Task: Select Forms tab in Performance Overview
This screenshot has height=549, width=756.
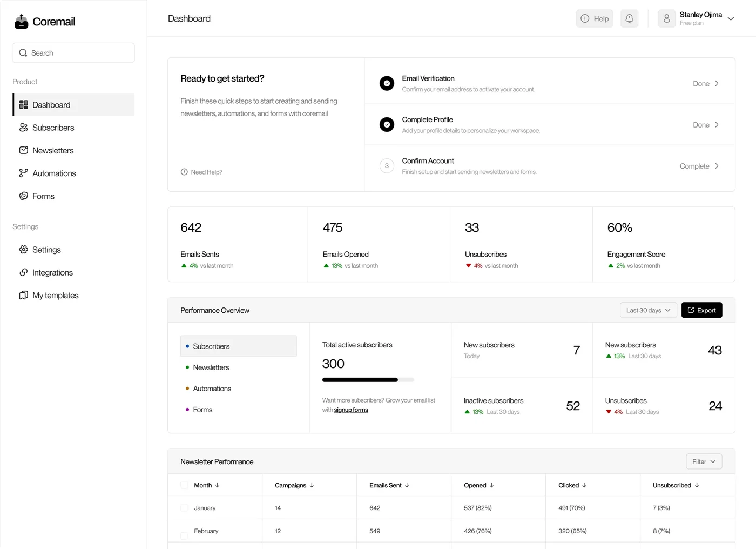Action: [238, 410]
